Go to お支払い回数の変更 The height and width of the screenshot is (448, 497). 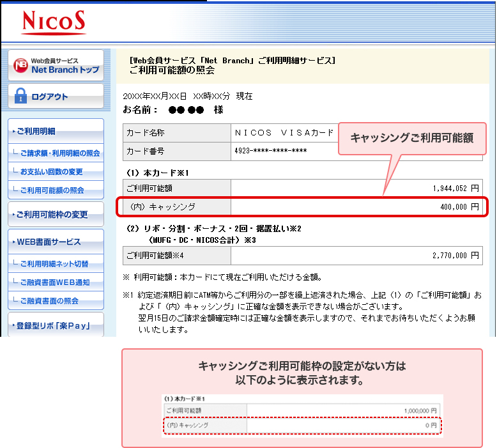pos(52,172)
